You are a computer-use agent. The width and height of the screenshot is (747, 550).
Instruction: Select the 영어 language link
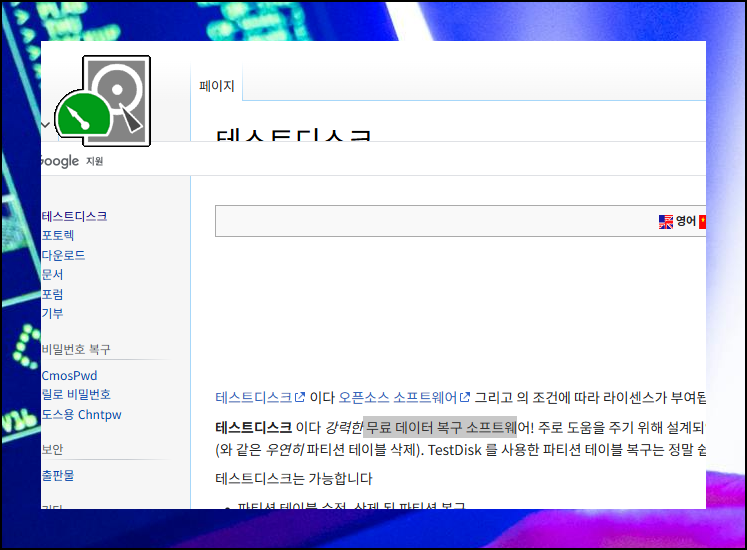click(686, 221)
